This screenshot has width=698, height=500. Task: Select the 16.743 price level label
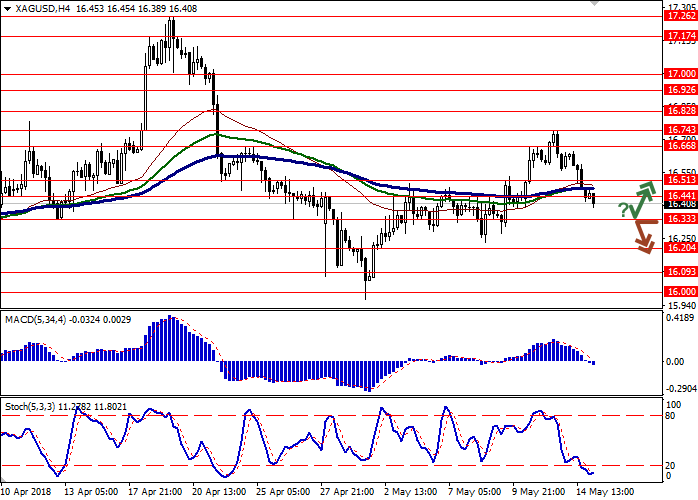[x=682, y=130]
